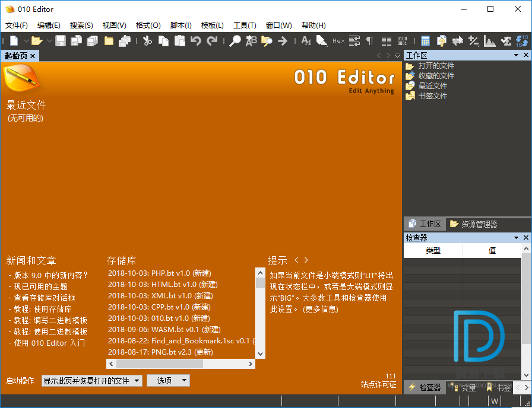The height and width of the screenshot is (408, 532).
Task: Toggle the pilcrow show-whitespace icon
Action: pyautogui.click(x=370, y=41)
